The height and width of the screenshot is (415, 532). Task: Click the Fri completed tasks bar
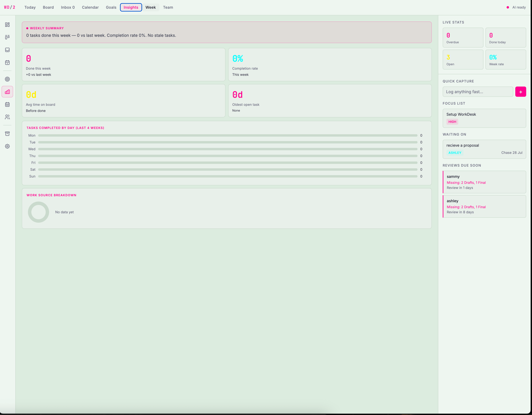coord(228,163)
